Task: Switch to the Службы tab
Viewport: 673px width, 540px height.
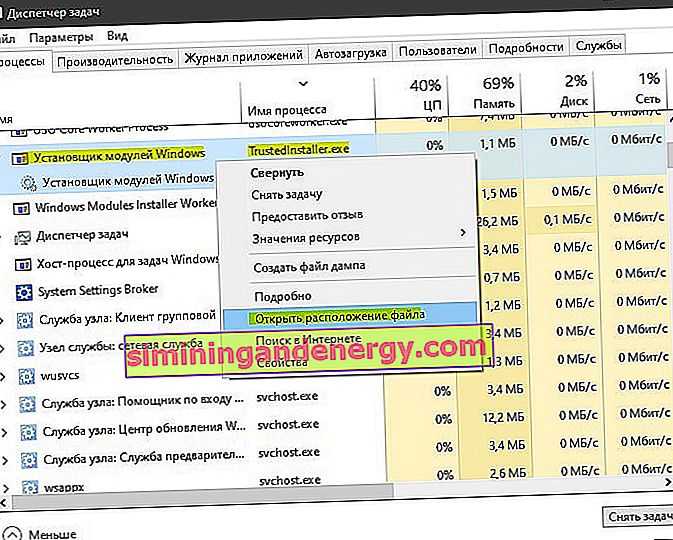Action: 598,45
